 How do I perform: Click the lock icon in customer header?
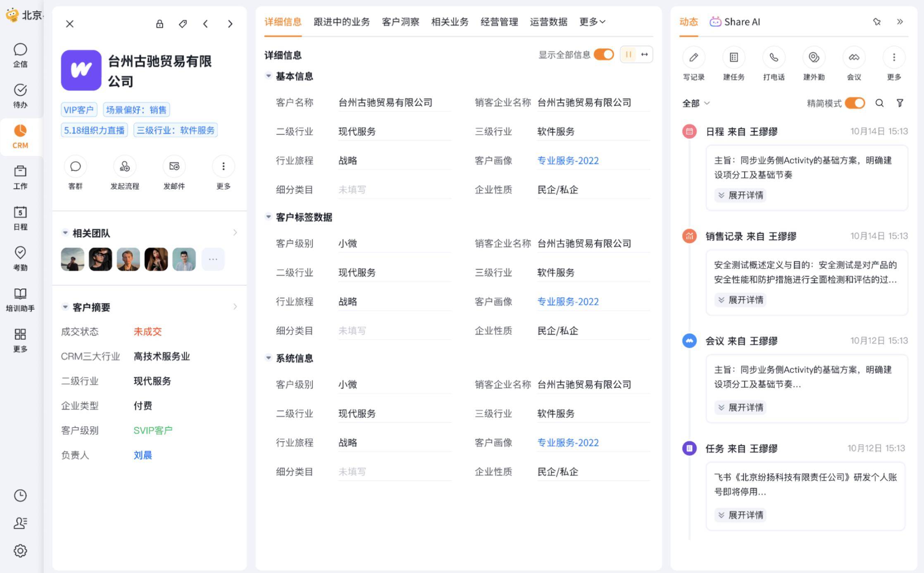tap(160, 24)
